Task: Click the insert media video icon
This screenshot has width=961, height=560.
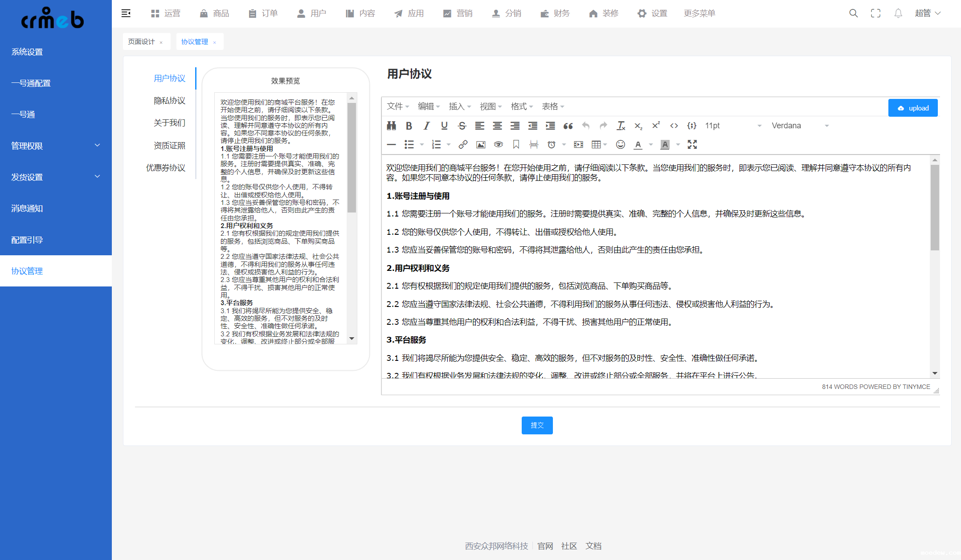Action: pyautogui.click(x=578, y=144)
